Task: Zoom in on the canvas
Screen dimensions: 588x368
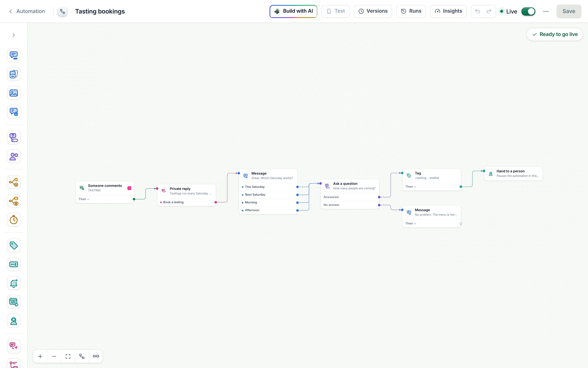Action: coord(40,356)
